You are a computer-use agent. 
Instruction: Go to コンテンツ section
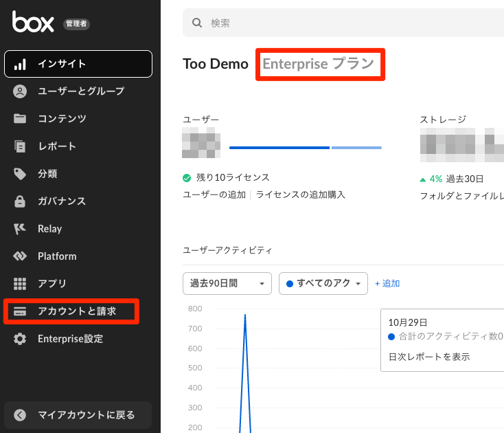point(78,119)
